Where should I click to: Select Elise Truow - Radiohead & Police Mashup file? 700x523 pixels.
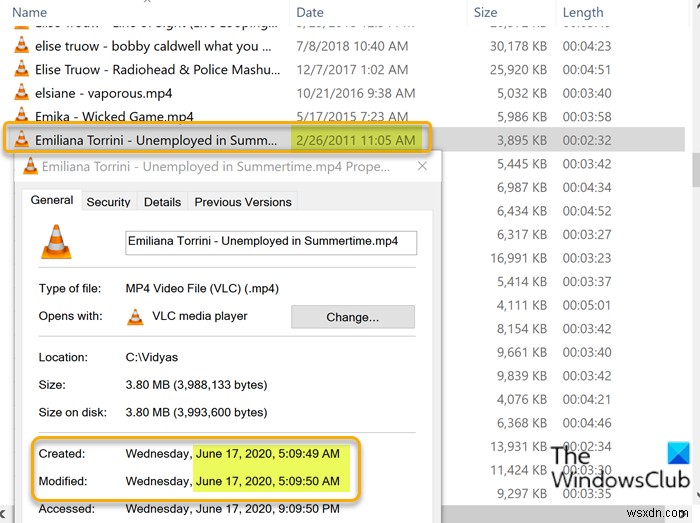tap(158, 70)
